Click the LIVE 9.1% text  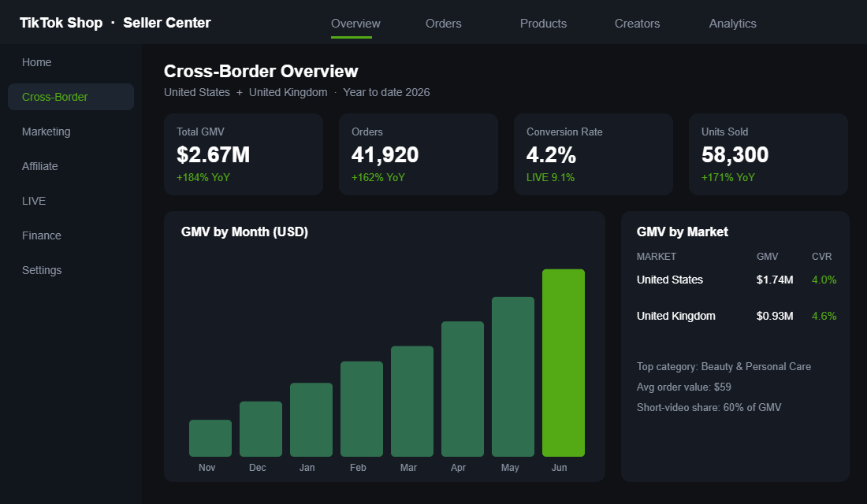point(550,177)
